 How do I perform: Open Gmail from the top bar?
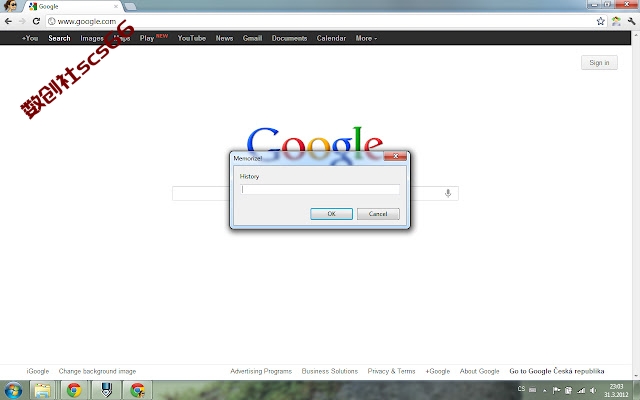252,38
